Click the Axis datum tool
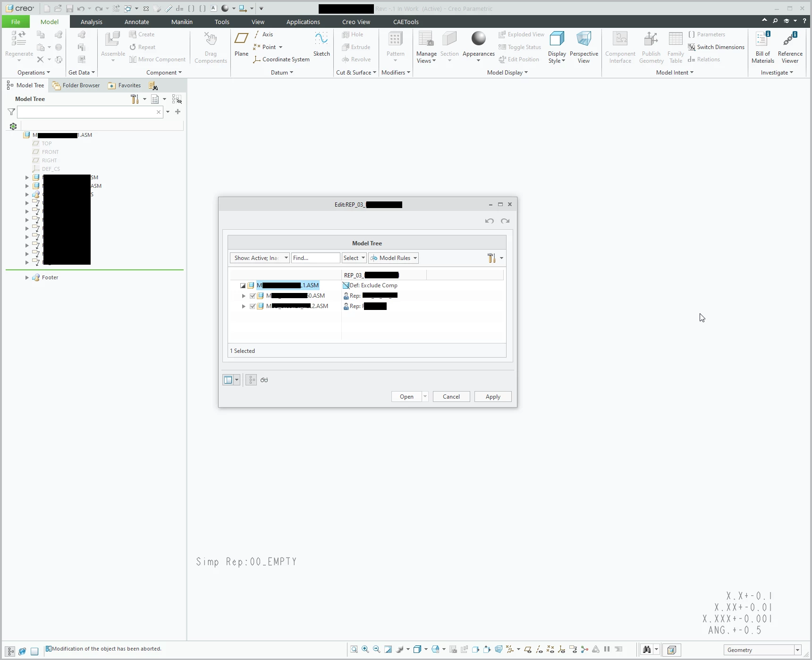Screen dimensions: 812x660 (x=263, y=34)
